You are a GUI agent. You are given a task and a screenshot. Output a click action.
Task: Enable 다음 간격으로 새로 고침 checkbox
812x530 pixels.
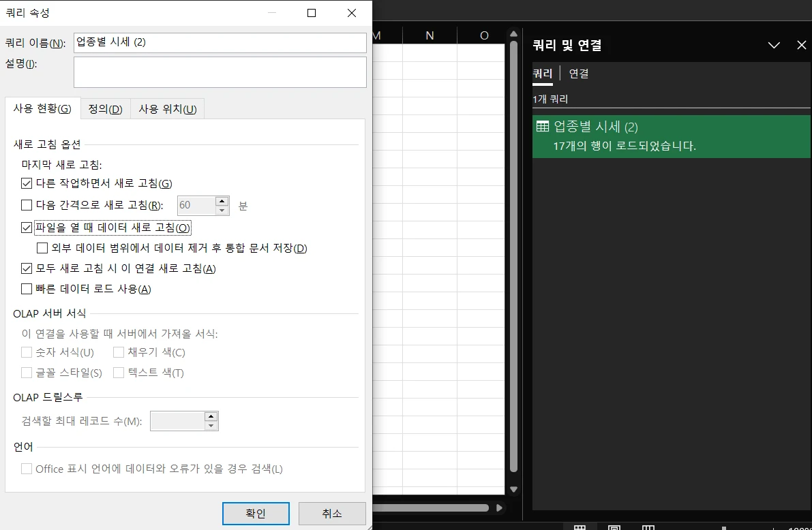pyautogui.click(x=27, y=204)
